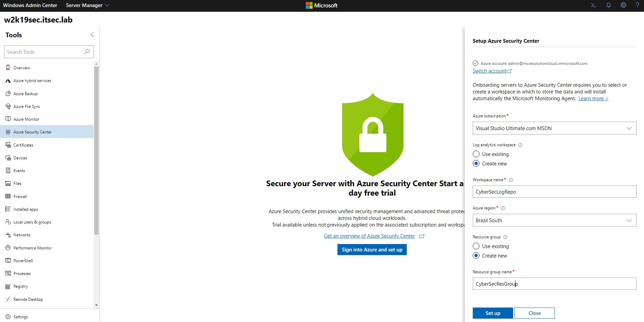This screenshot has height=322, width=644.
Task: Expand the Server Manager menu
Action: pyautogui.click(x=87, y=5)
